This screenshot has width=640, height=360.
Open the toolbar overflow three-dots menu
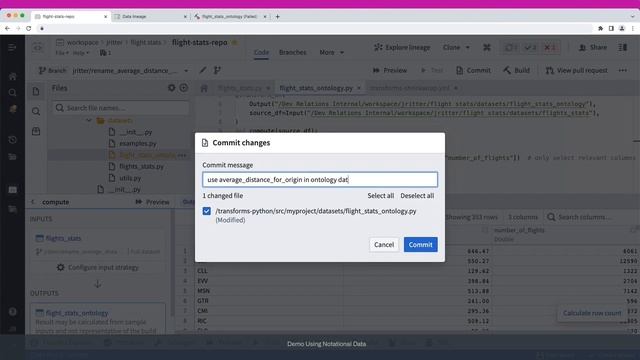(x=622, y=70)
